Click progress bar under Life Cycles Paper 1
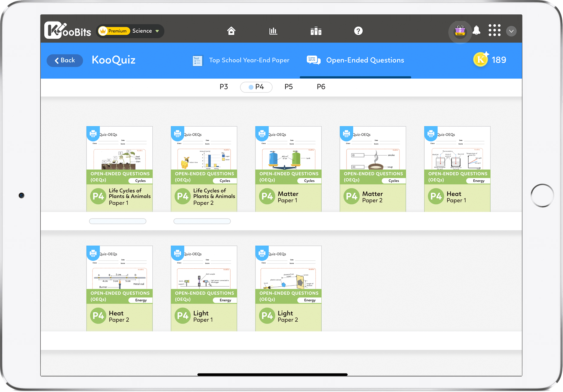563x392 pixels. (118, 221)
